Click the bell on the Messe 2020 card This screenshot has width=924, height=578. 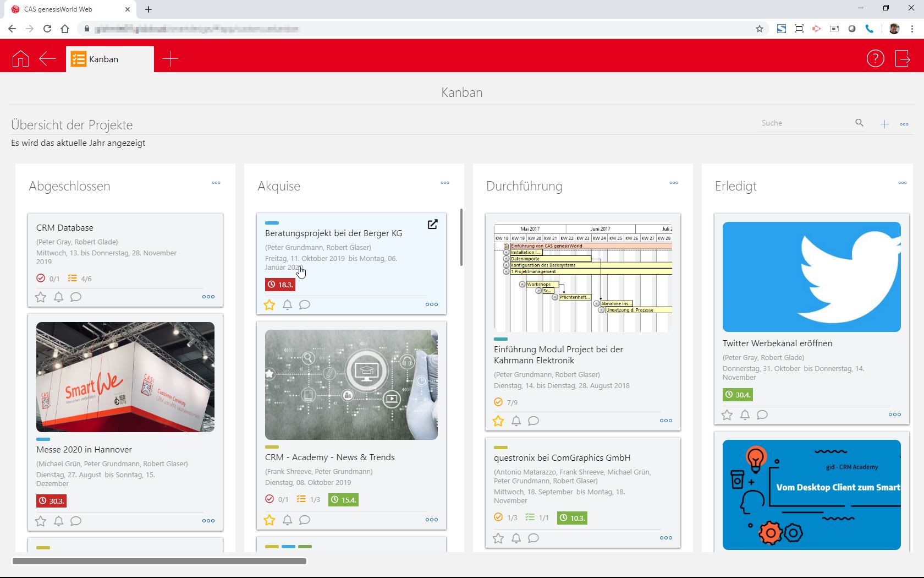pos(58,521)
